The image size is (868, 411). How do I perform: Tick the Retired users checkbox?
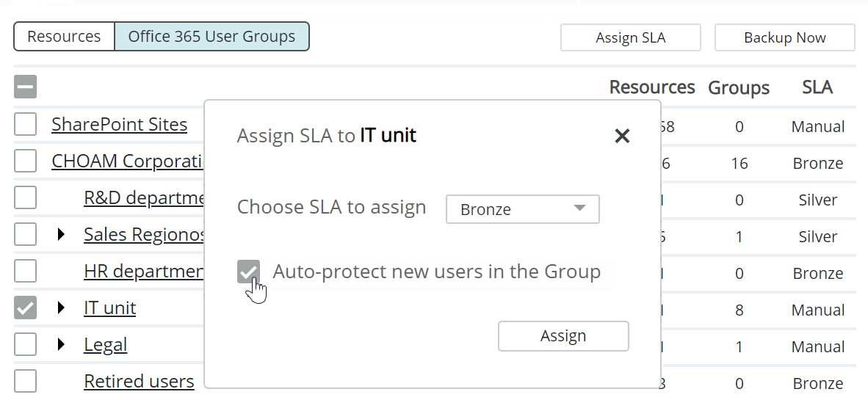[x=25, y=382]
